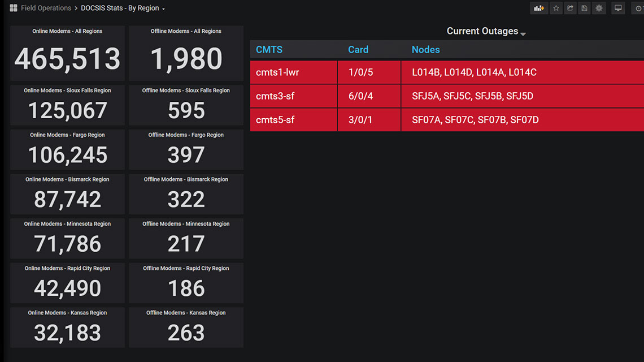Screen dimensions: 644x362
Task: Sort outages by Nodes column
Action: coord(425,50)
